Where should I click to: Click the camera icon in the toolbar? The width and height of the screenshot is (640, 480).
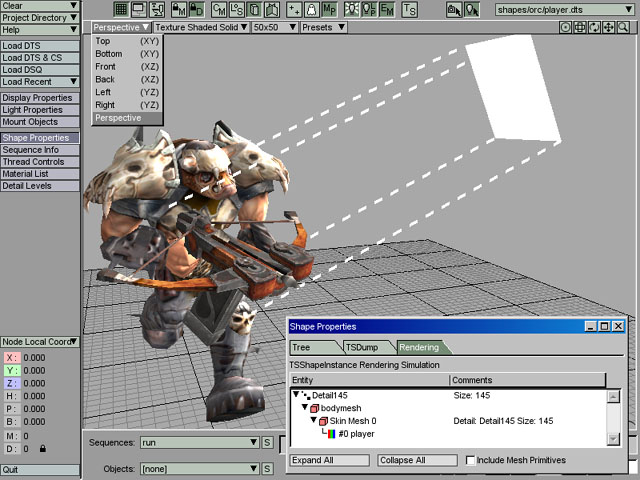[x=453, y=10]
